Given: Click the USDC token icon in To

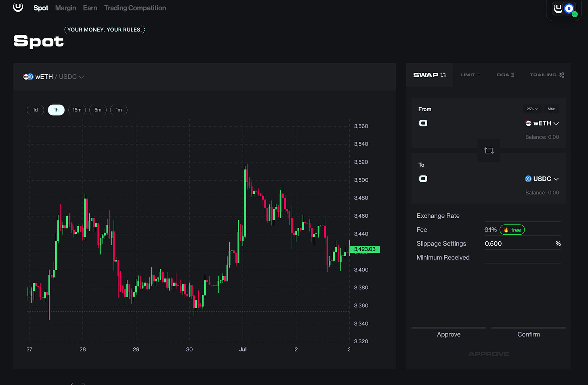Looking at the screenshot, I should [x=528, y=179].
